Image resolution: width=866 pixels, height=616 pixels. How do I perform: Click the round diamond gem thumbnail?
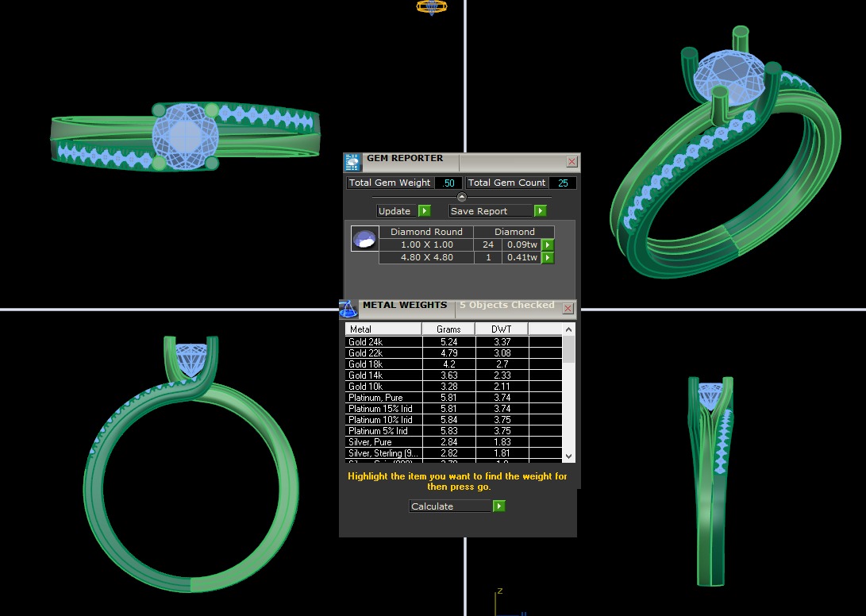tap(364, 239)
